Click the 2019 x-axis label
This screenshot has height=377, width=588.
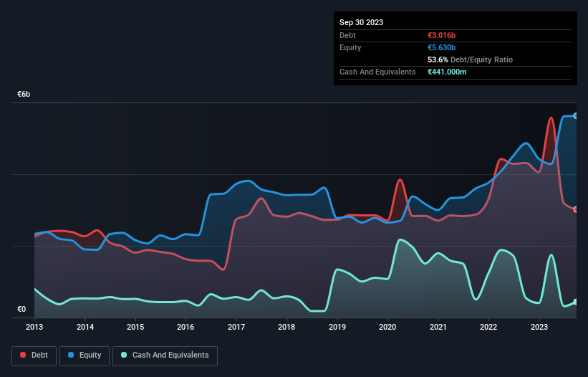337,327
